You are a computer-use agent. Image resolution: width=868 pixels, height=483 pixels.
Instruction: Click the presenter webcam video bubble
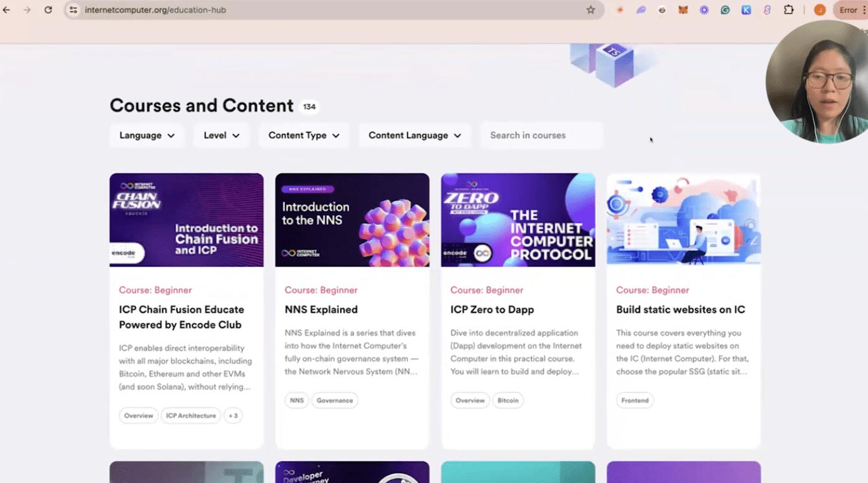point(817,82)
